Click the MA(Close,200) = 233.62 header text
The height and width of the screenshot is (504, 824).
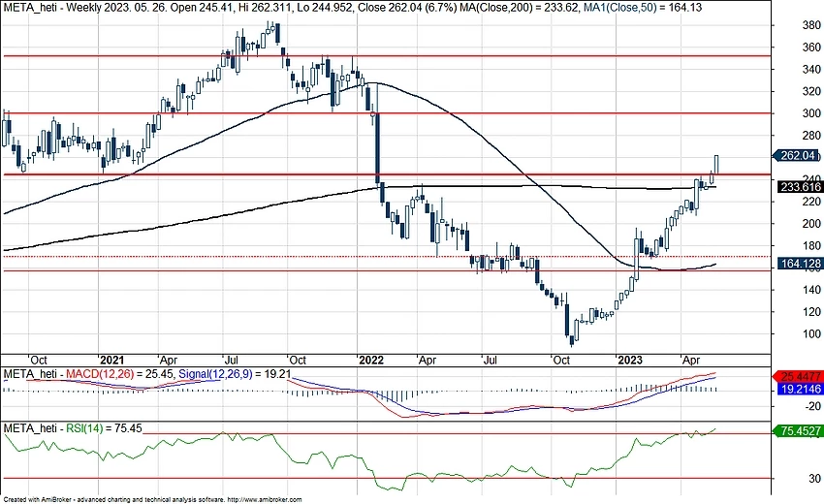(x=520, y=8)
